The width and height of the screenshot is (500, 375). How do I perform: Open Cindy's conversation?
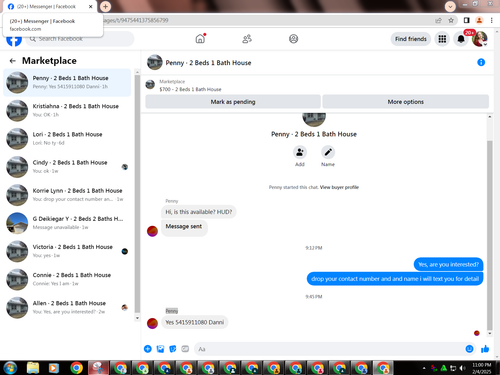pyautogui.click(x=67, y=167)
